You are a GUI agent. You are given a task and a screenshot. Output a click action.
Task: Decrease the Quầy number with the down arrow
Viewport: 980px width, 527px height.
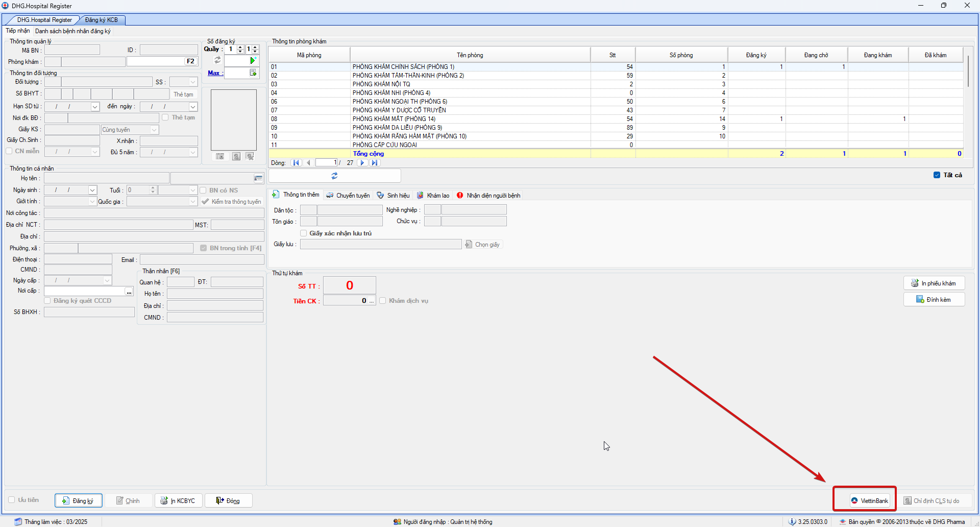[240, 52]
